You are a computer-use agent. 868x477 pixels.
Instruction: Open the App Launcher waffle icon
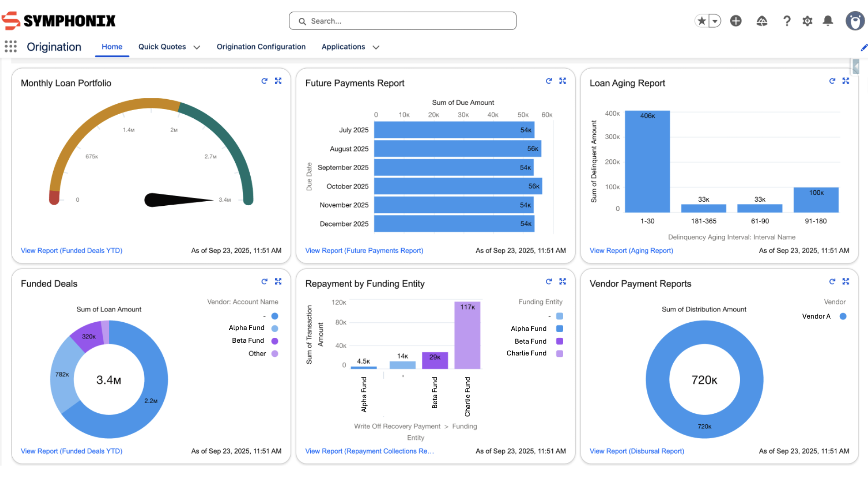pyautogui.click(x=10, y=46)
